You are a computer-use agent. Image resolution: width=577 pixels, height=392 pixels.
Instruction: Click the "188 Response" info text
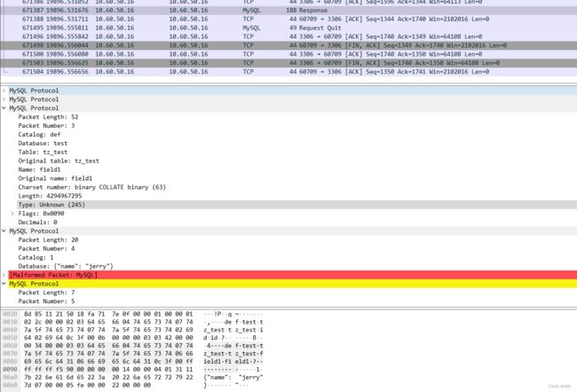pos(306,11)
